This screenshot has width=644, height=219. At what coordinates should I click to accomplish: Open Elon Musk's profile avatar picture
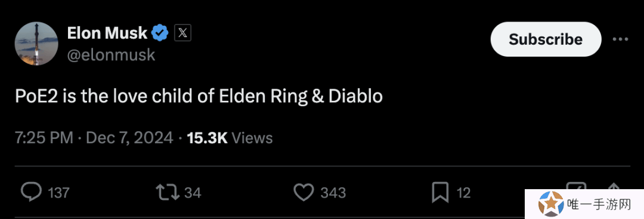36,44
